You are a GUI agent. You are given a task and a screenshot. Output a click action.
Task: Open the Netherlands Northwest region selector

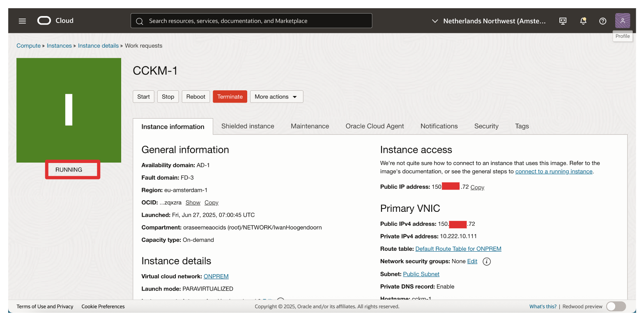click(x=489, y=21)
